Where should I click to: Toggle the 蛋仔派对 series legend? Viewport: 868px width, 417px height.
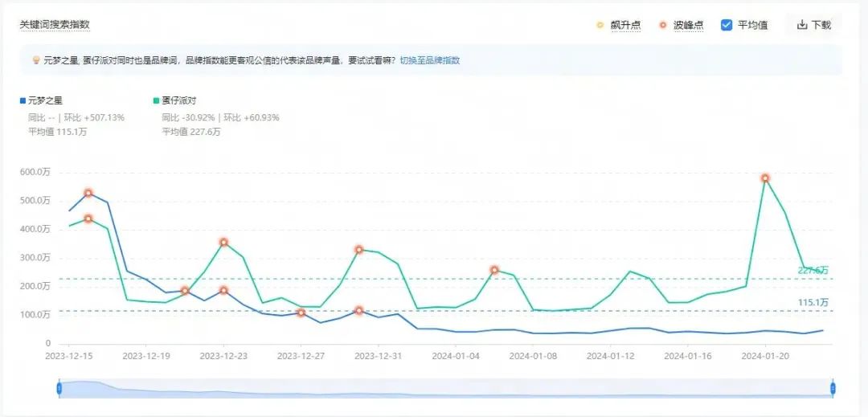[178, 100]
